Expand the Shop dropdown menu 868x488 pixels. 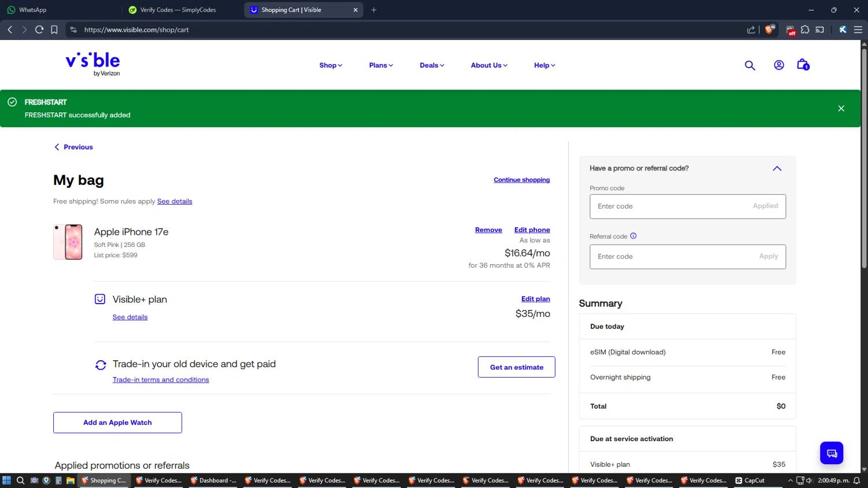330,65
